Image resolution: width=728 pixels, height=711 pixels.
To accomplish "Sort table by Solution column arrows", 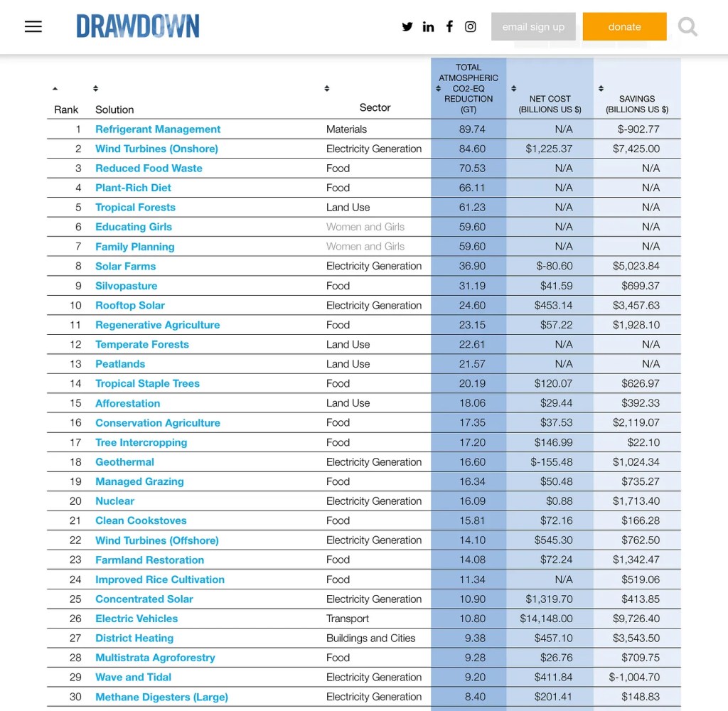I will 96,89.
